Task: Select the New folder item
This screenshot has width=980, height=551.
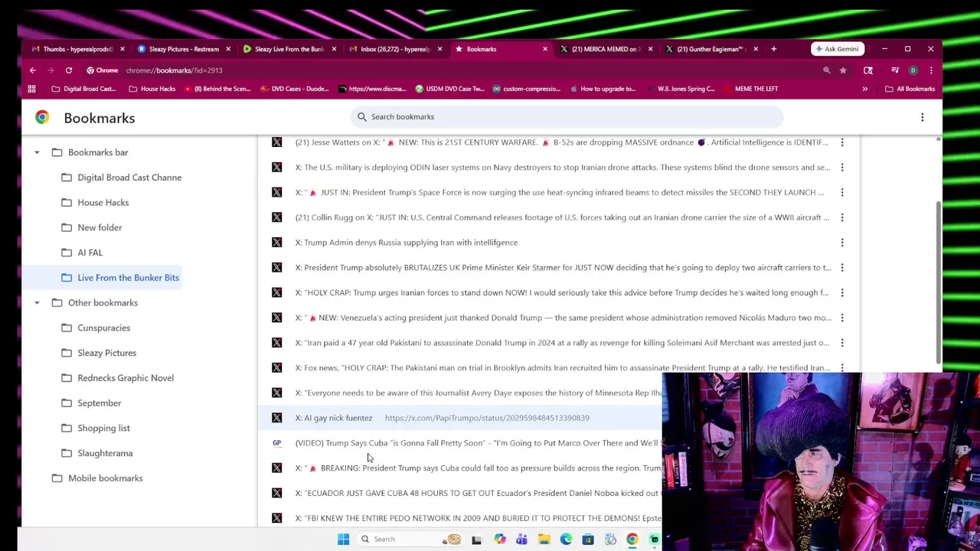Action: click(x=91, y=228)
